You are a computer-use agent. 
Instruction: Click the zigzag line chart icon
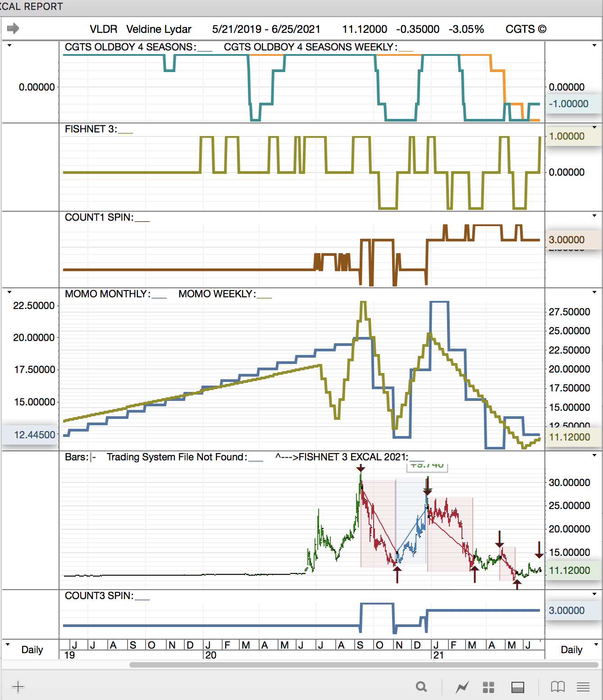tap(462, 687)
